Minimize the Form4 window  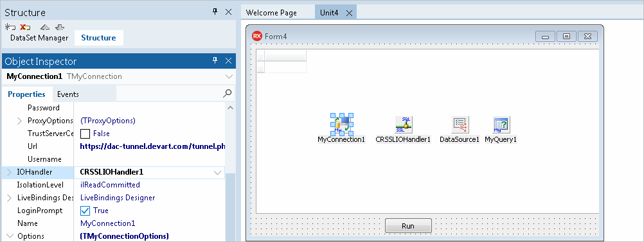point(546,37)
